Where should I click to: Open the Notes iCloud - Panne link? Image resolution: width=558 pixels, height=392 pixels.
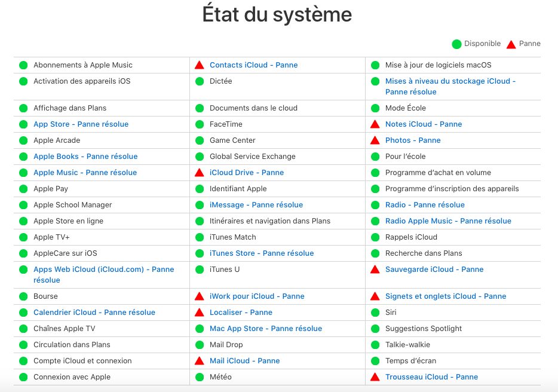click(424, 124)
